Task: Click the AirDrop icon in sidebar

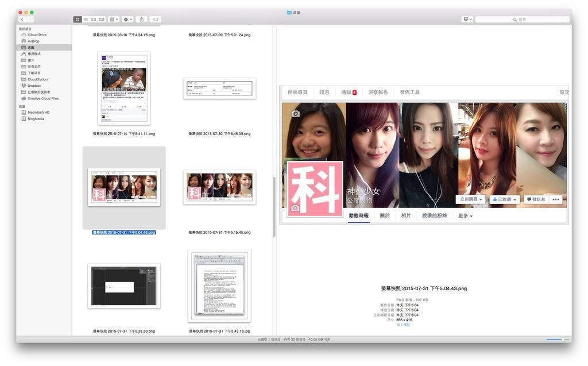Action: (24, 41)
